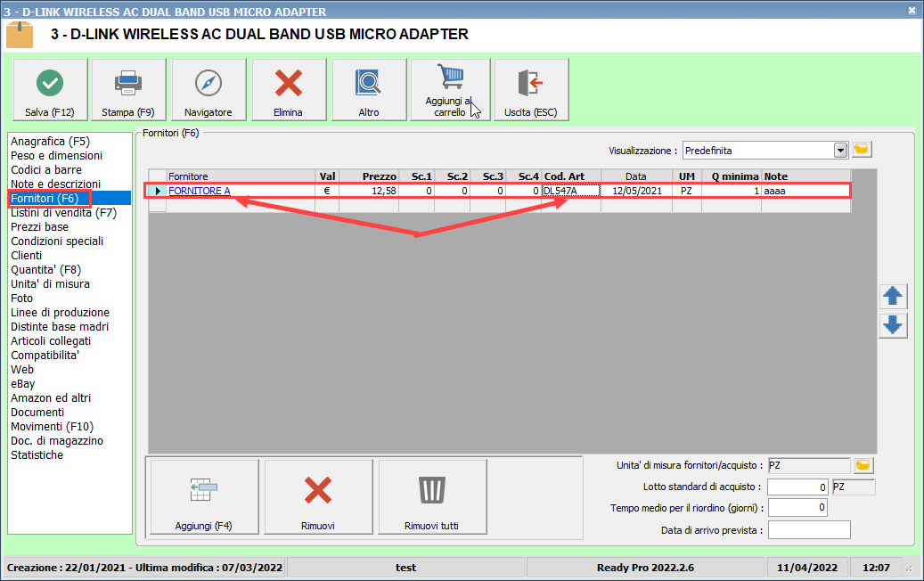Open the folder icon beside the purchase unit of measure
This screenshot has width=924, height=581.
pyautogui.click(x=863, y=465)
